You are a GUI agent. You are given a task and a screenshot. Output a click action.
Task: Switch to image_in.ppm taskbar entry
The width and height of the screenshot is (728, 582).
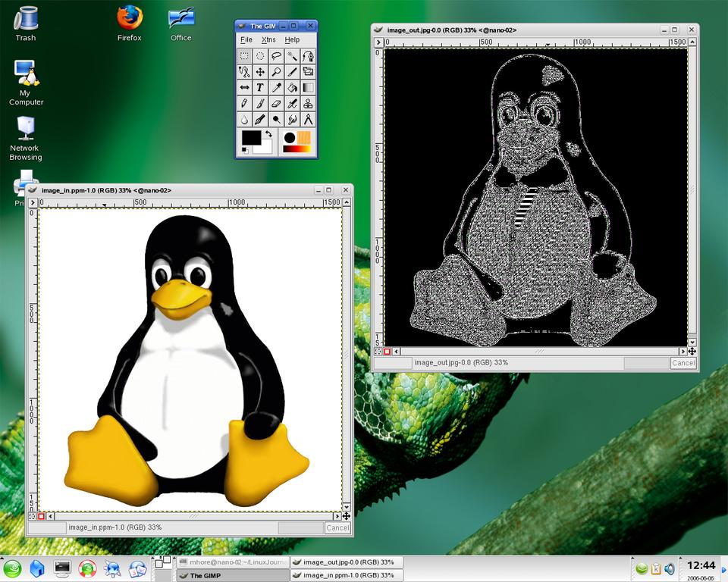coord(347,575)
